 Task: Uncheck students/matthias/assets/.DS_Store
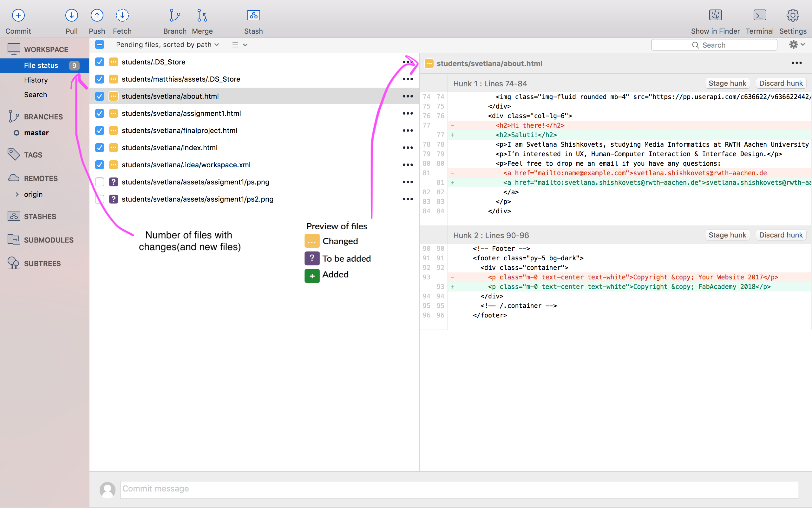click(x=99, y=79)
